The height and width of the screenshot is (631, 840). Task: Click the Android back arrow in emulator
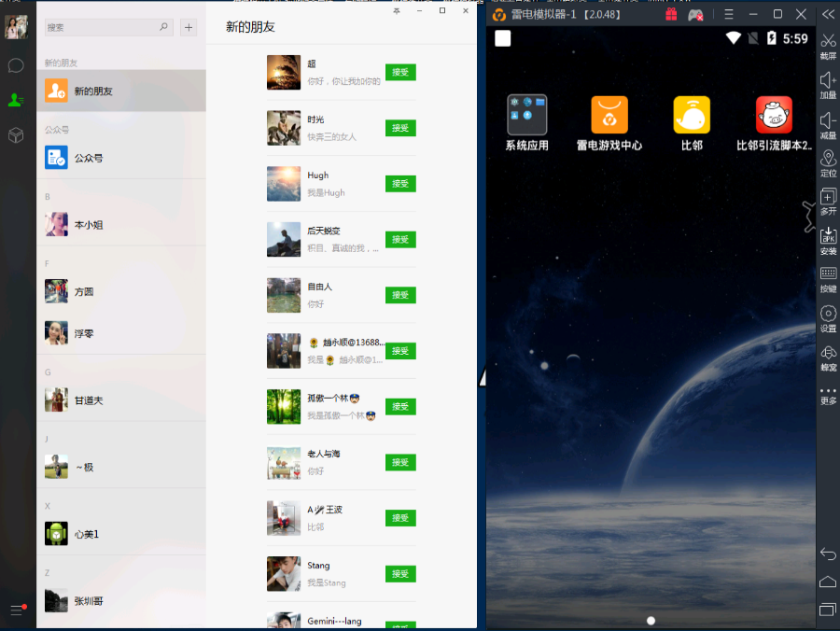(x=828, y=554)
